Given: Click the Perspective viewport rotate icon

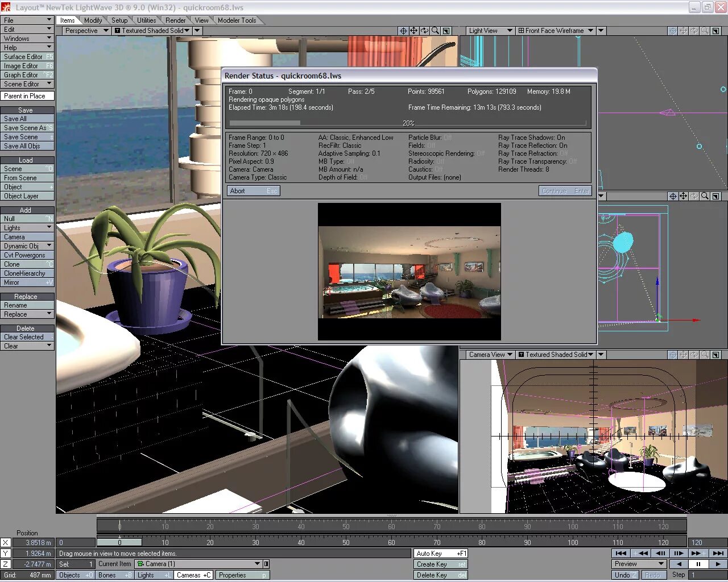Looking at the screenshot, I should [424, 31].
